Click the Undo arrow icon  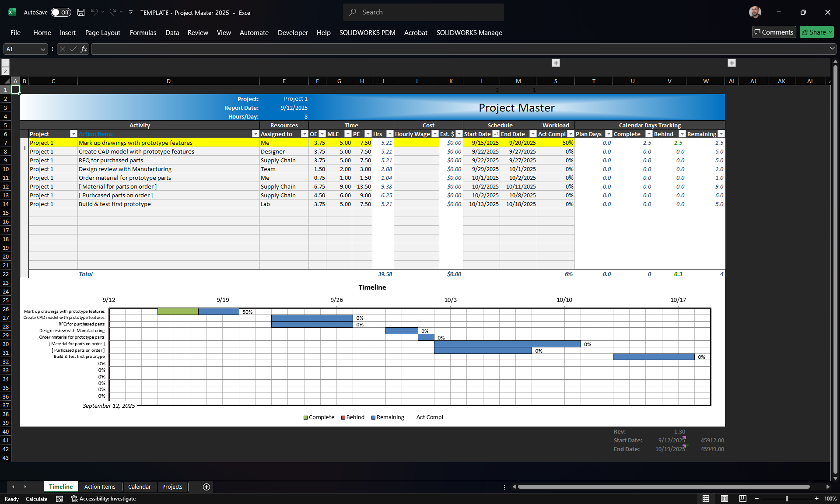click(94, 12)
